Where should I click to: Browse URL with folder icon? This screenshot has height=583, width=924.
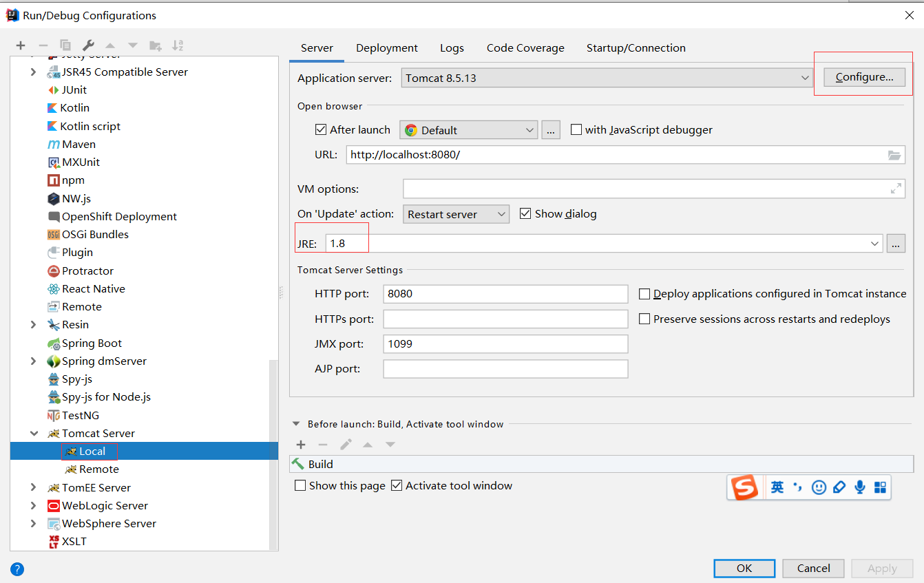tap(894, 155)
